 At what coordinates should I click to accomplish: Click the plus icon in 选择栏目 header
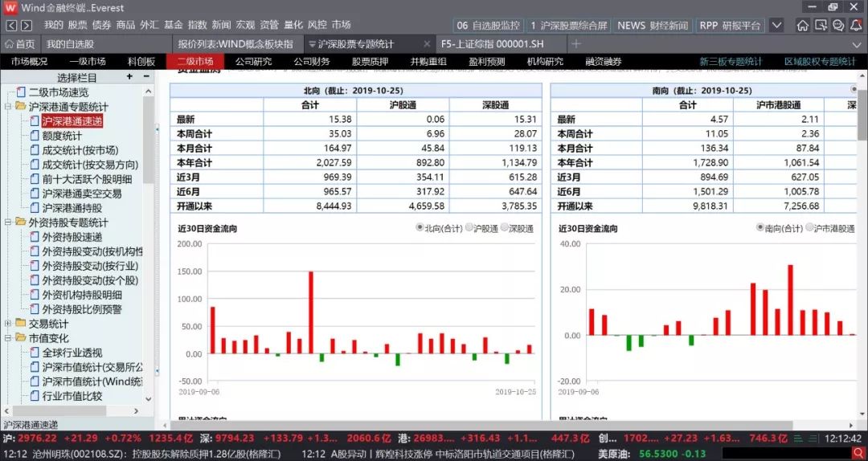(129, 77)
